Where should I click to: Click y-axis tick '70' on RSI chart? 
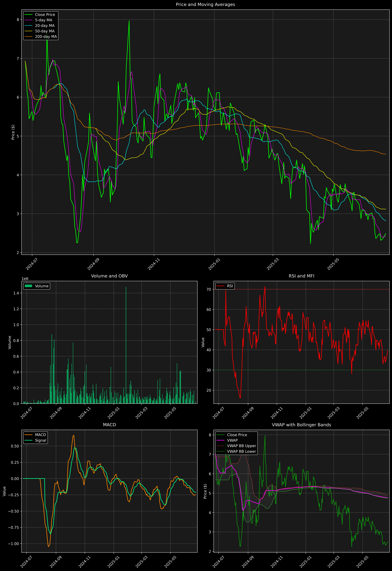209,289
